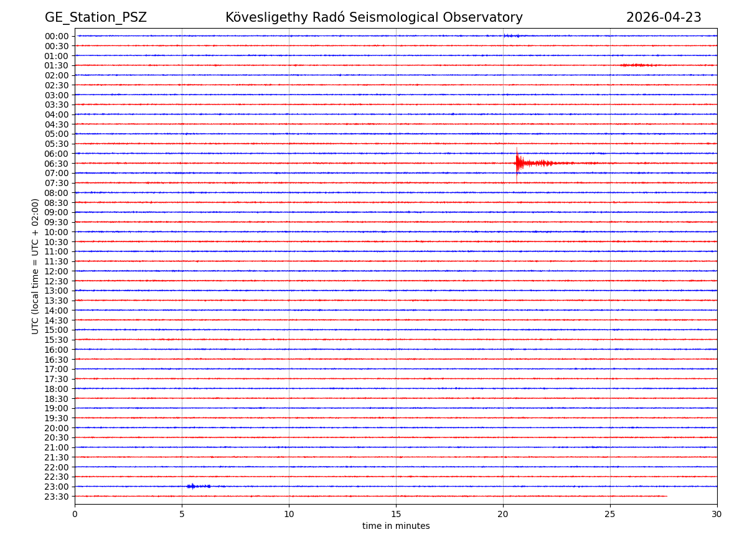Image resolution: width=747 pixels, height=560 pixels.
Task: Select the GE_Station_PSZ station label
Action: [96, 17]
